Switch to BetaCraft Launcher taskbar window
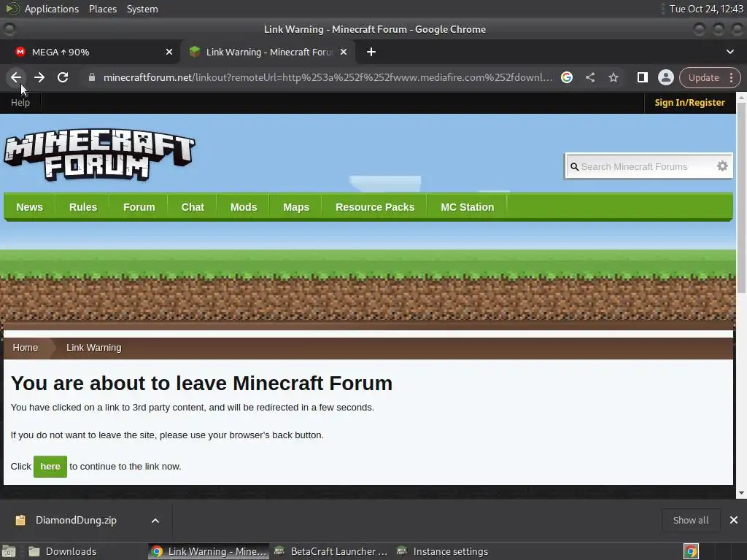This screenshot has width=747, height=560. pos(330,551)
